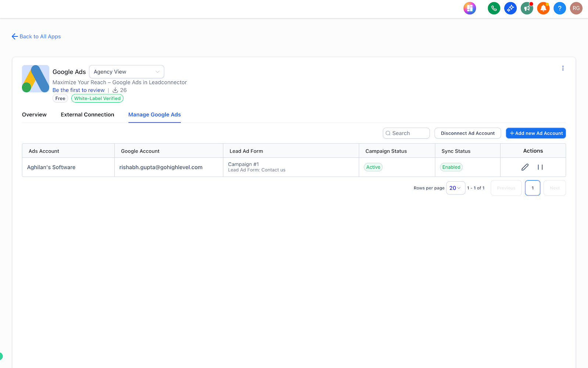This screenshot has width=588, height=368.
Task: Open the megaphone announcements icon
Action: pyautogui.click(x=527, y=8)
